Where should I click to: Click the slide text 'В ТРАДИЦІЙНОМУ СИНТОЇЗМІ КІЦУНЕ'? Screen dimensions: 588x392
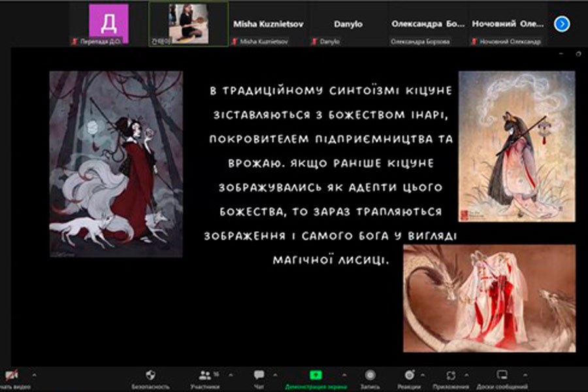pos(331,91)
